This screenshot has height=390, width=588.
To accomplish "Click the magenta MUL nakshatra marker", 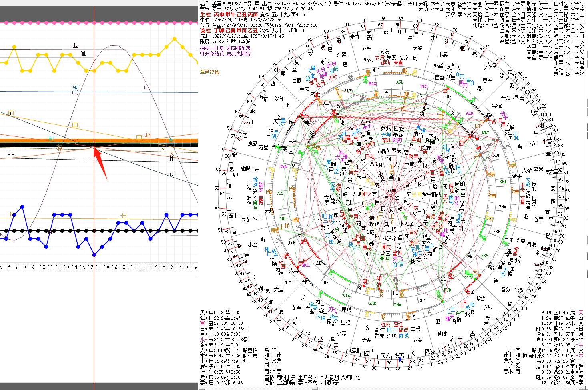I will [306, 265].
